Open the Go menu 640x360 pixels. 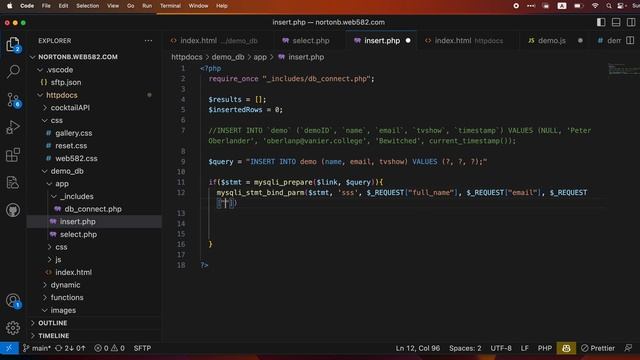point(131,6)
